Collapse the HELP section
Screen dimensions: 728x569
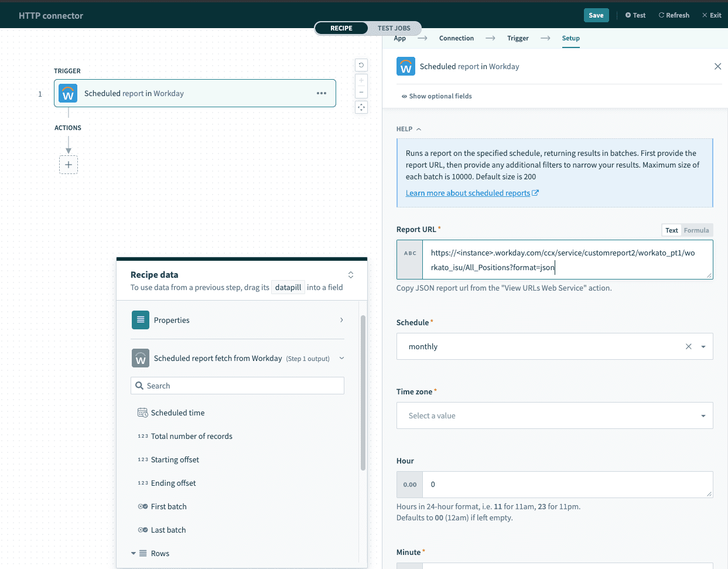pos(417,128)
